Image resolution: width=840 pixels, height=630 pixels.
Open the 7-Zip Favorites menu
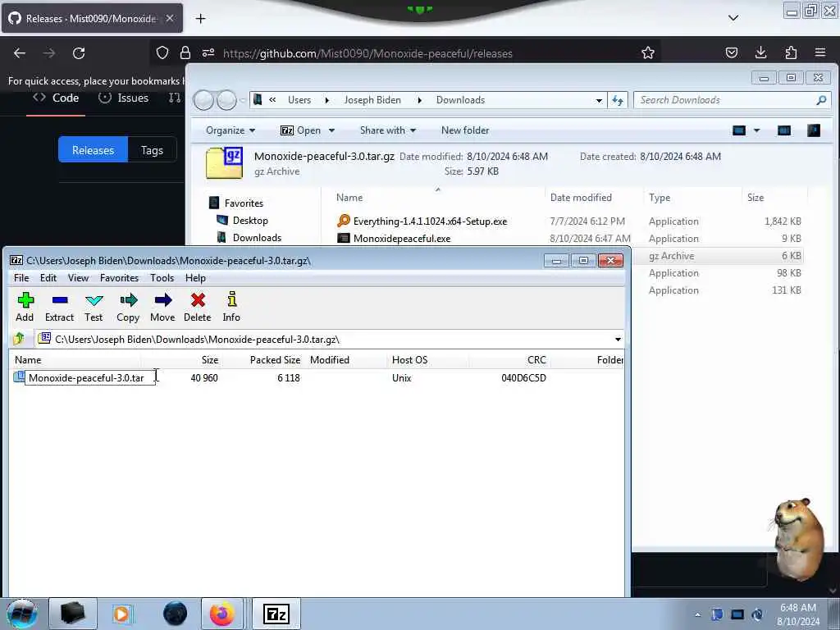coord(120,277)
